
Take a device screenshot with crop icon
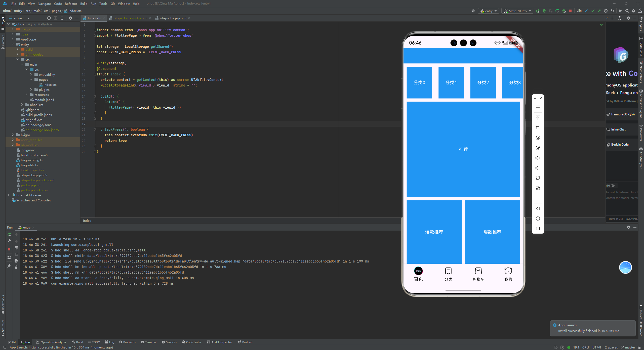pos(538,128)
